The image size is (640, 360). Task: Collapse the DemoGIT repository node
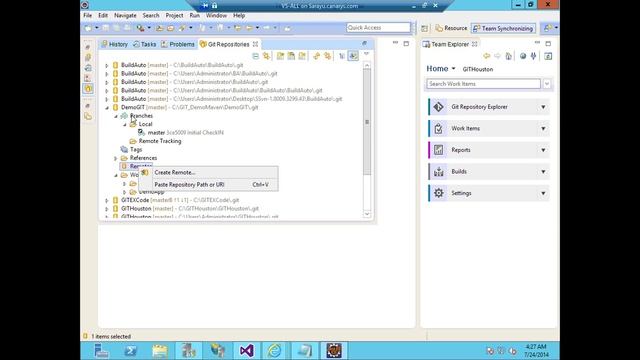(107, 108)
